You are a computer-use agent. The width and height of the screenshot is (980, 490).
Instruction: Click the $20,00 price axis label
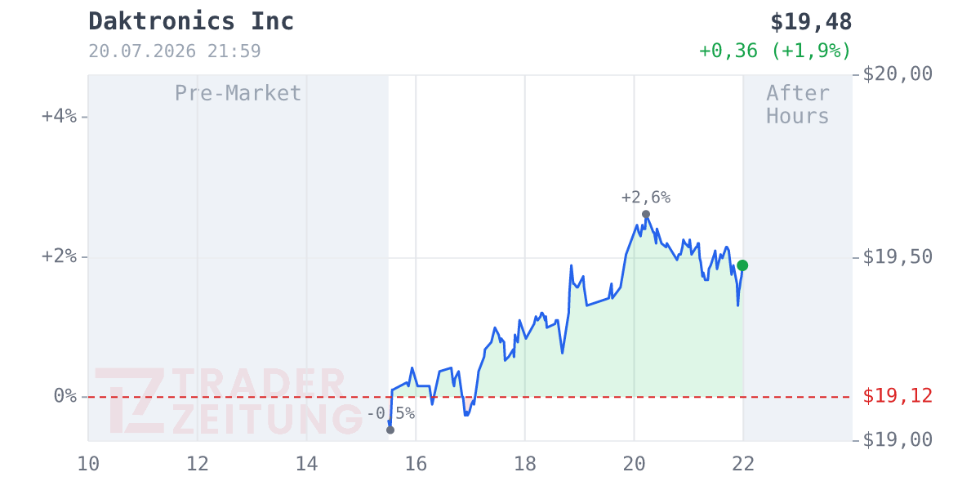[x=898, y=74]
